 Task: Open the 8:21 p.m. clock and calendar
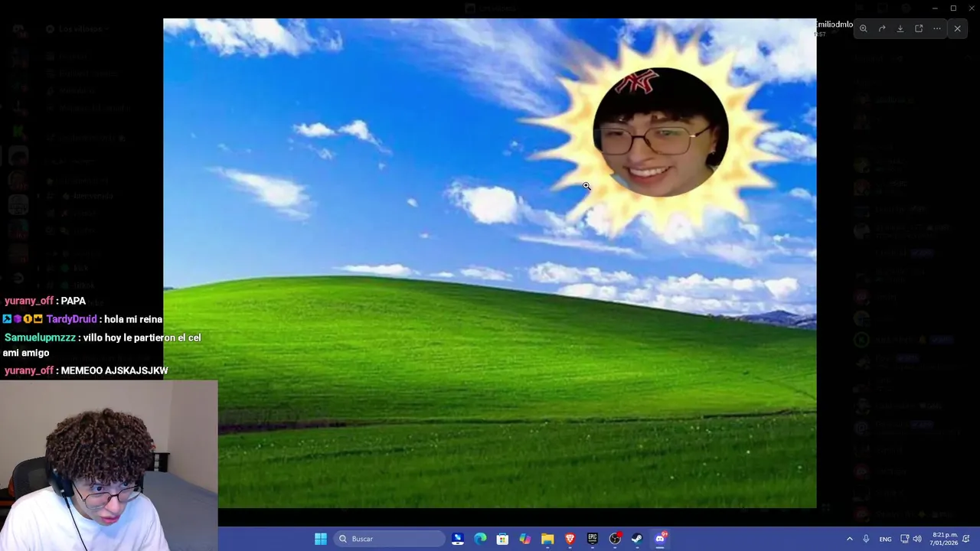click(945, 539)
